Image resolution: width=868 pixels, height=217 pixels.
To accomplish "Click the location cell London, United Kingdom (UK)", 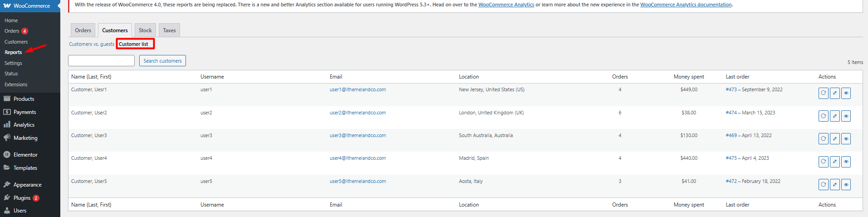I will coord(491,113).
